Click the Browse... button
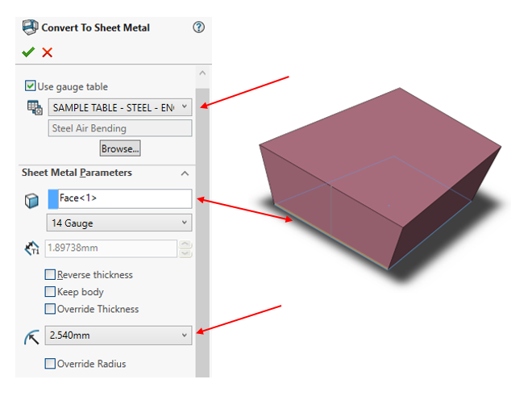The image size is (532, 396). point(120,148)
